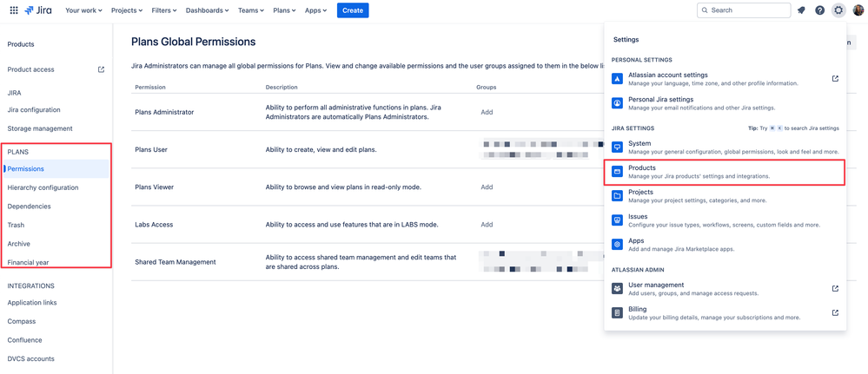Click Add for Labs Access groups

coord(487,225)
